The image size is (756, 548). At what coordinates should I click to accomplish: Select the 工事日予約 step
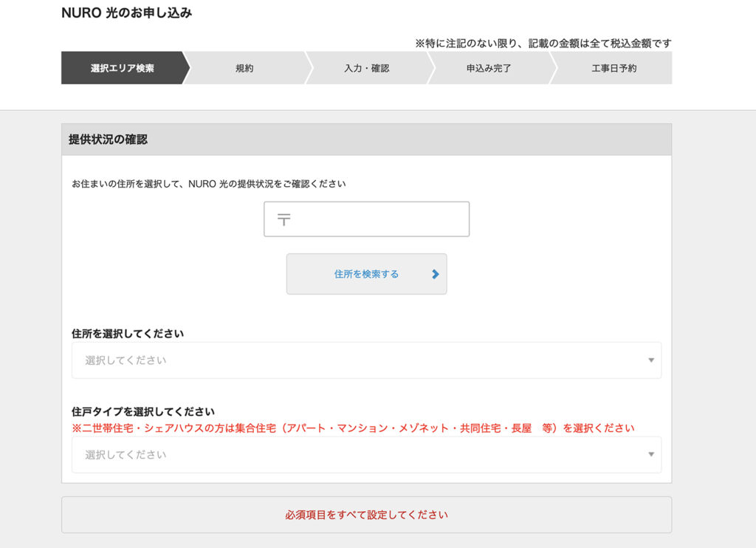click(614, 68)
